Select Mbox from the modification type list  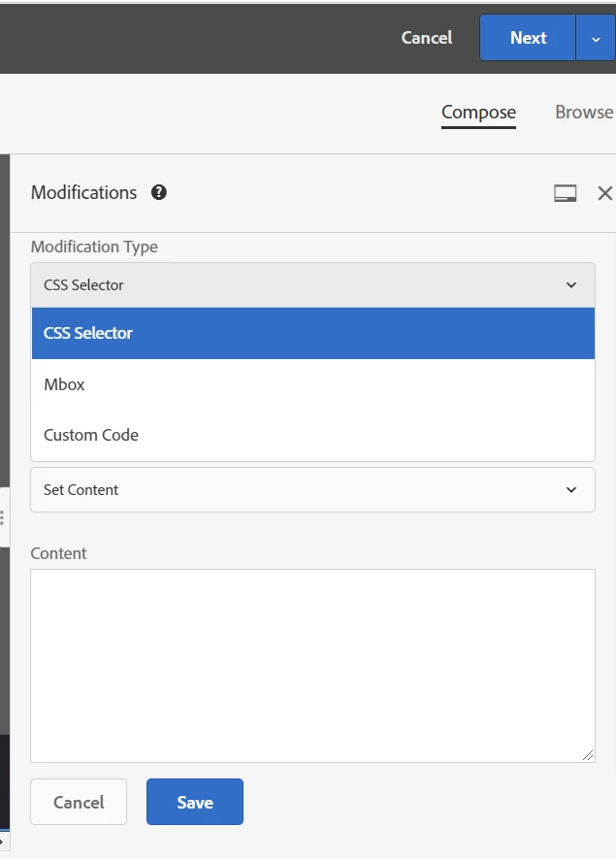[313, 384]
